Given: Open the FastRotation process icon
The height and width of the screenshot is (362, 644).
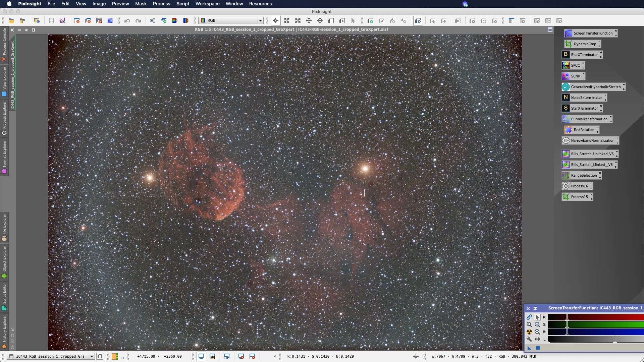Looking at the screenshot, I should (x=581, y=130).
